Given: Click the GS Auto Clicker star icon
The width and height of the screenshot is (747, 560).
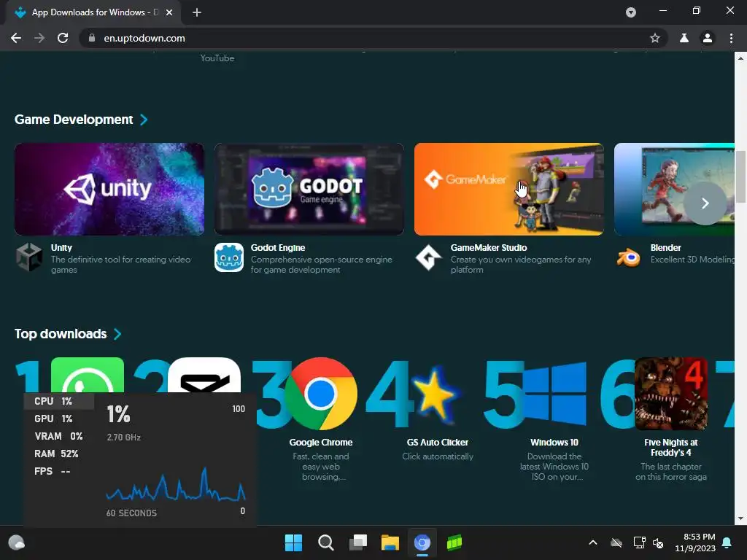Looking at the screenshot, I should click(435, 394).
